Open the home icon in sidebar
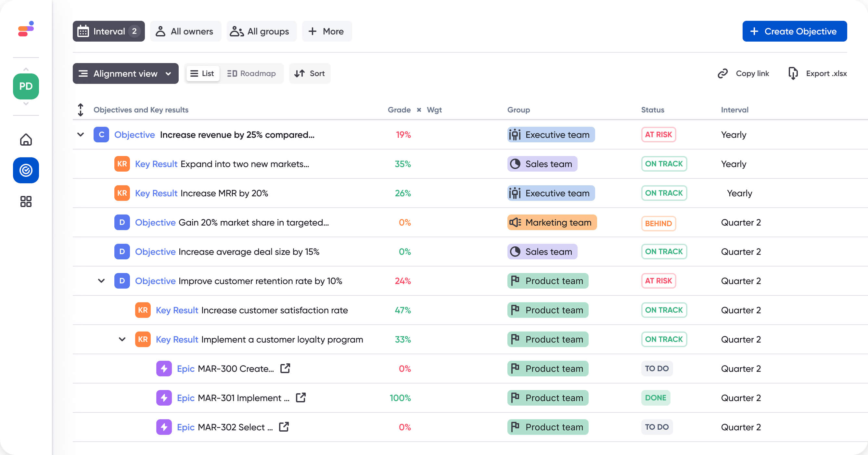The height and width of the screenshot is (455, 868). [26, 139]
